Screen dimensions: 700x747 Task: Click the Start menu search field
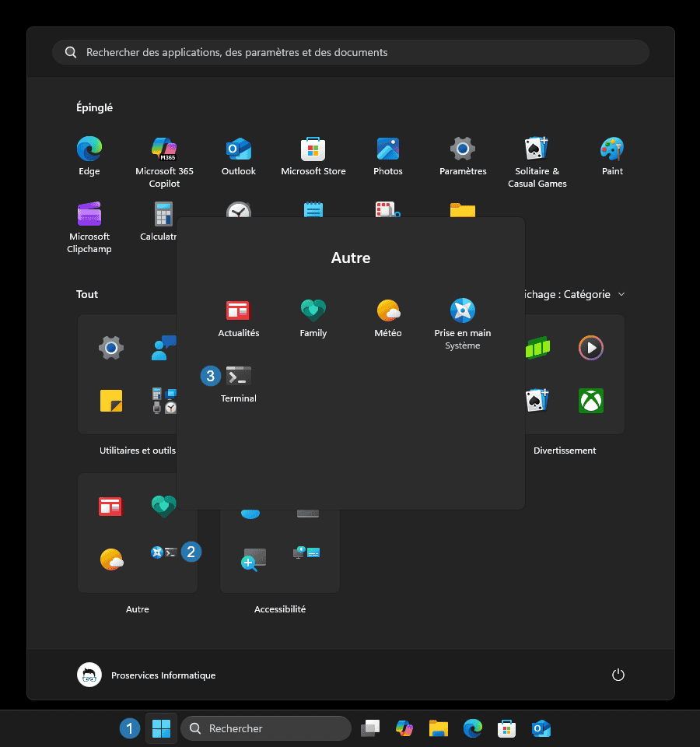click(351, 52)
